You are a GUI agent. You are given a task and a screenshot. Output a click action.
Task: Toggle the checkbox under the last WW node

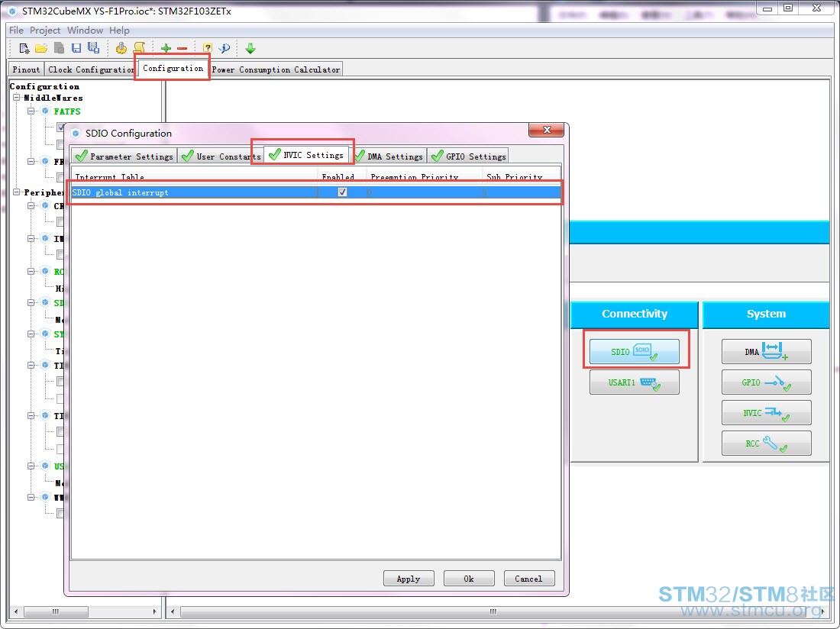60,514
